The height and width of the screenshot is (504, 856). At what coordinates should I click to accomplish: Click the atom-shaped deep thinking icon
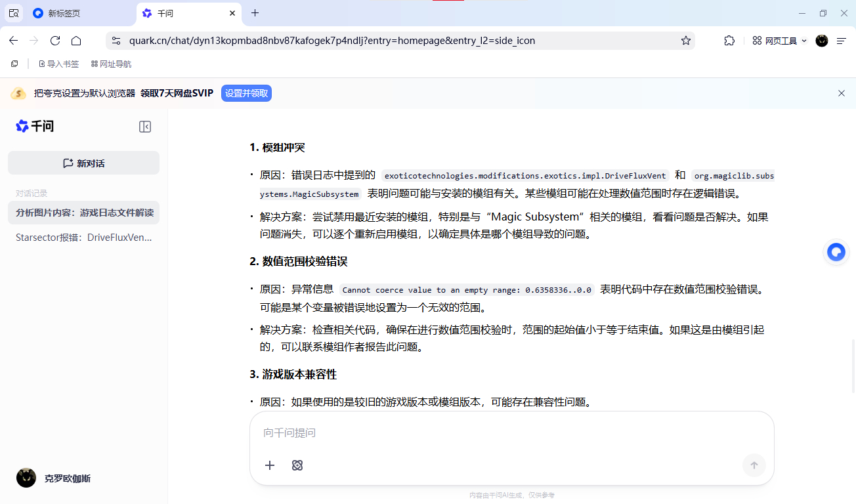click(297, 465)
